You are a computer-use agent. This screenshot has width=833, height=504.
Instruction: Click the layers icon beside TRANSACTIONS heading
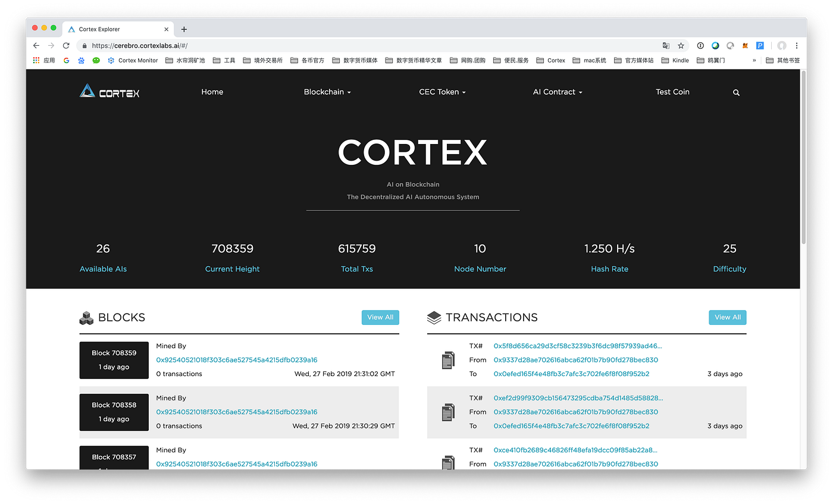434,318
